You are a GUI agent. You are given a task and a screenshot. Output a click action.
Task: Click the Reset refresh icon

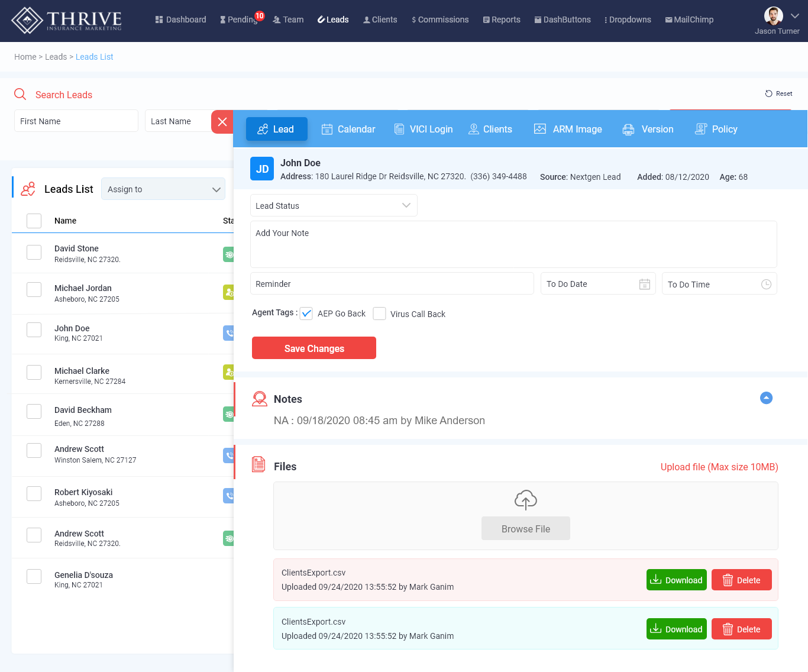pyautogui.click(x=768, y=93)
